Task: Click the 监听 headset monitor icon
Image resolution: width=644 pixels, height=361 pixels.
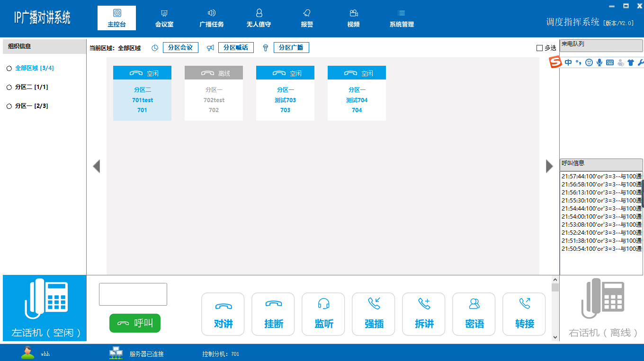Action: [x=323, y=304]
